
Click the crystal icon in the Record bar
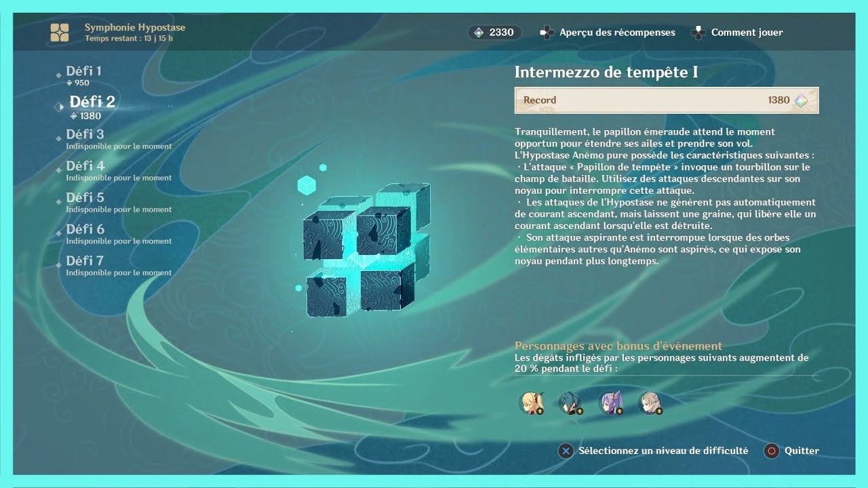(802, 100)
